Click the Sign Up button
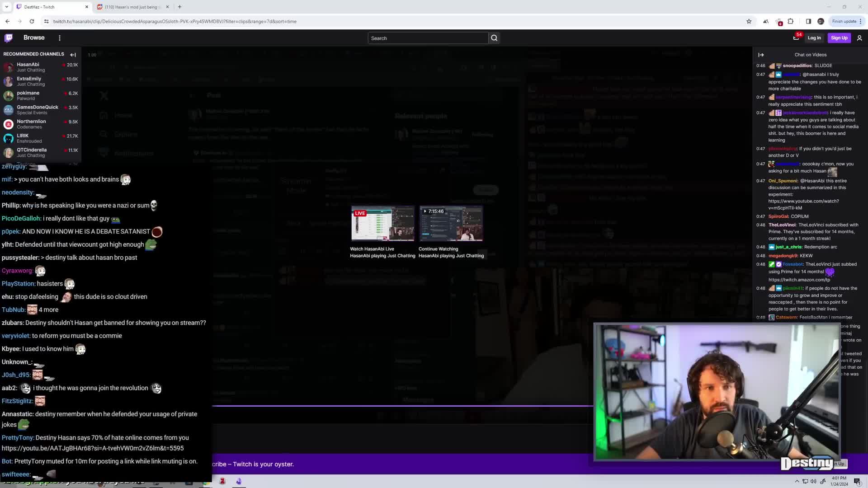 coord(839,38)
